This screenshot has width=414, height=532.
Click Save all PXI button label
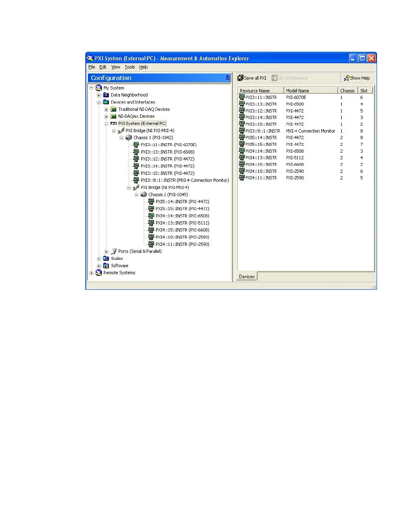pyautogui.click(x=255, y=78)
